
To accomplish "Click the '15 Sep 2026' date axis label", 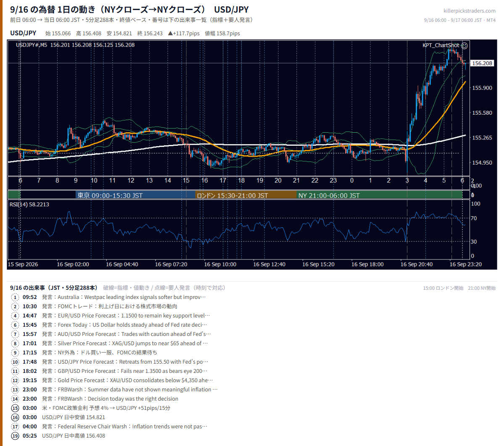I will pos(23,264).
